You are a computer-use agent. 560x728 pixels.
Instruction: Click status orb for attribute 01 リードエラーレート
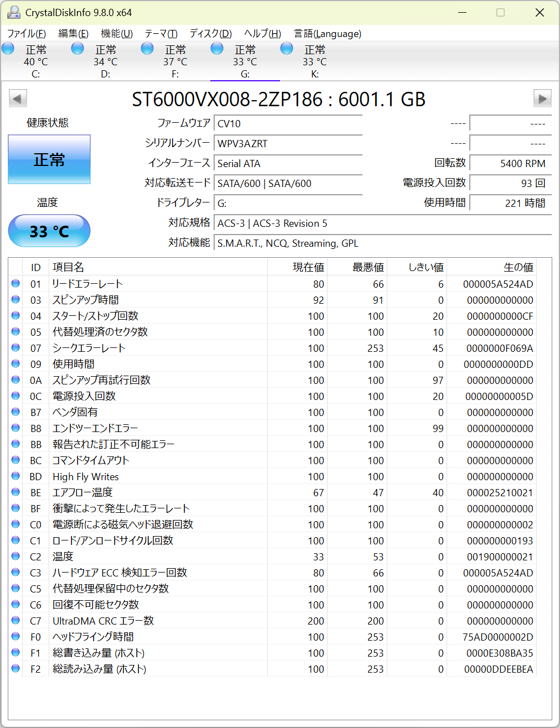15,284
